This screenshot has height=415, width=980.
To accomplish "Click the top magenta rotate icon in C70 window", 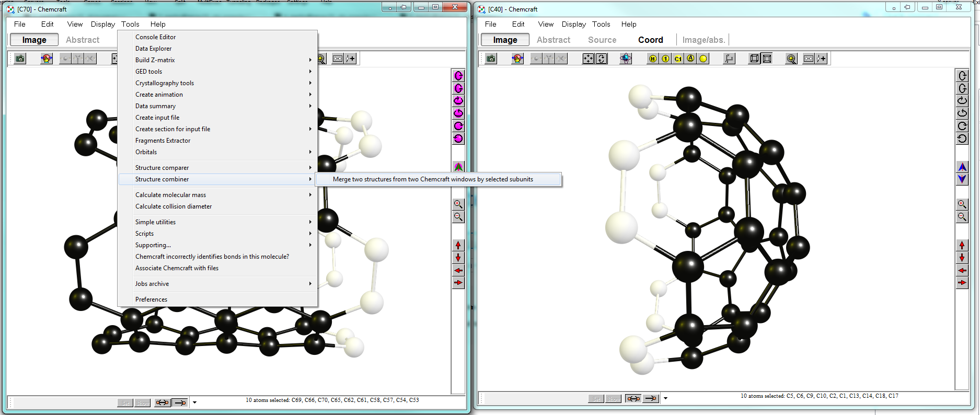I will coord(458,76).
